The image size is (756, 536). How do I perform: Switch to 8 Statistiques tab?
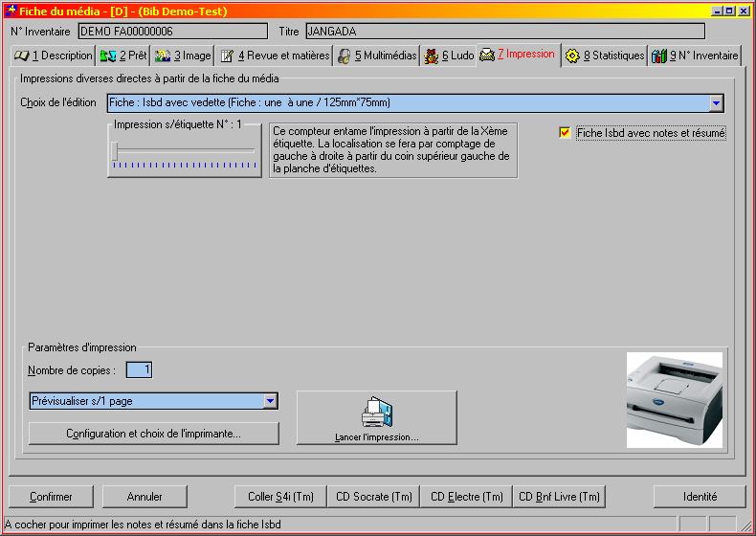pyautogui.click(x=605, y=56)
